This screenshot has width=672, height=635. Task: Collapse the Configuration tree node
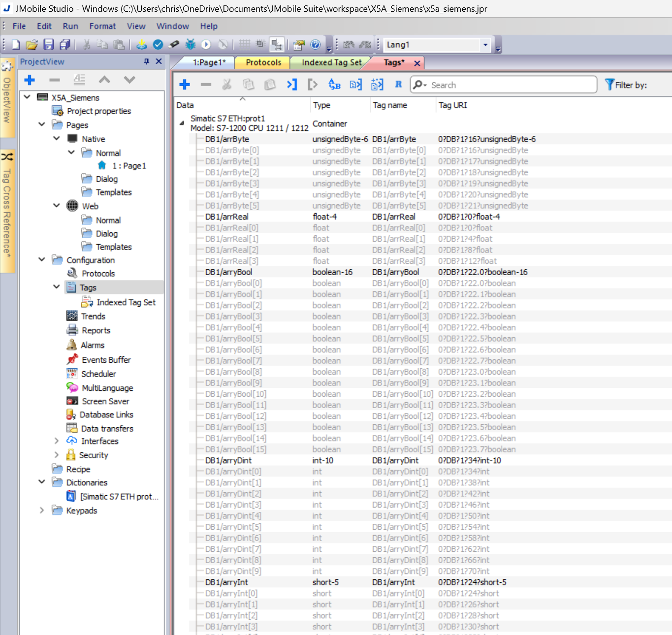pos(42,259)
